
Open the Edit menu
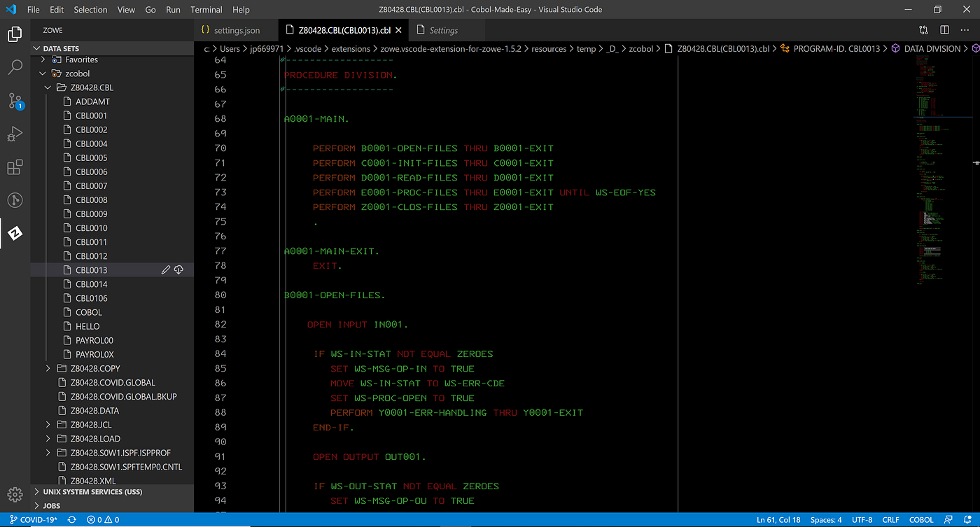(x=57, y=10)
